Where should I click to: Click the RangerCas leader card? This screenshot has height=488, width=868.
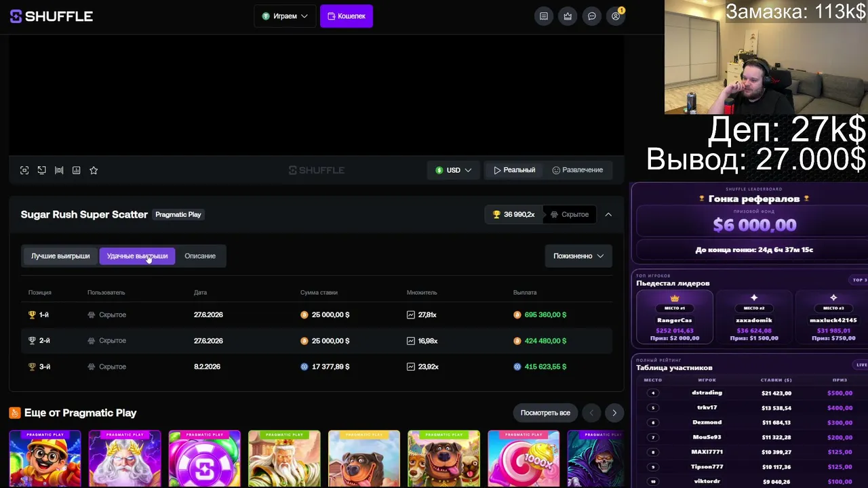coord(675,318)
